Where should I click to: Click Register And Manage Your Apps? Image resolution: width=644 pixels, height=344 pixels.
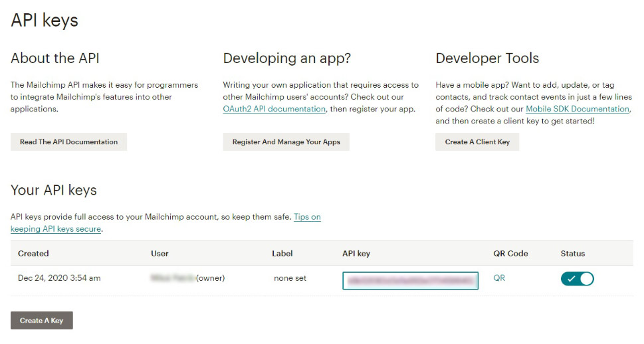[286, 141]
